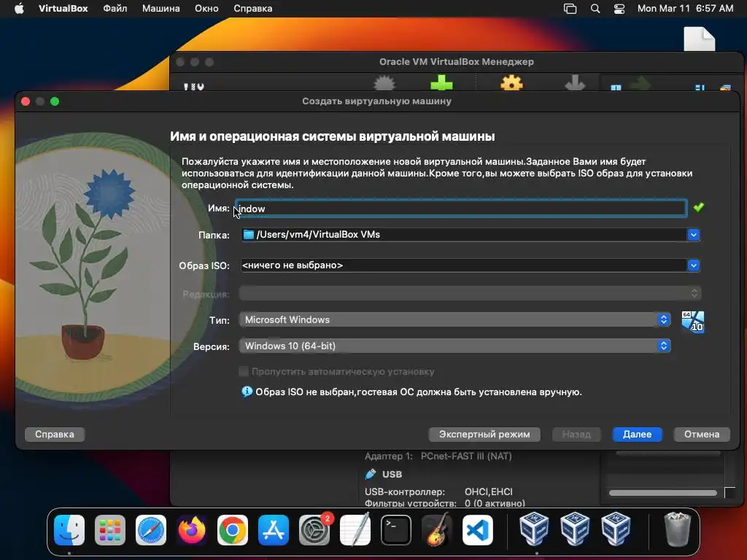Open the disabled Редакция dropdown
Image resolution: width=747 pixels, height=560 pixels.
[470, 293]
